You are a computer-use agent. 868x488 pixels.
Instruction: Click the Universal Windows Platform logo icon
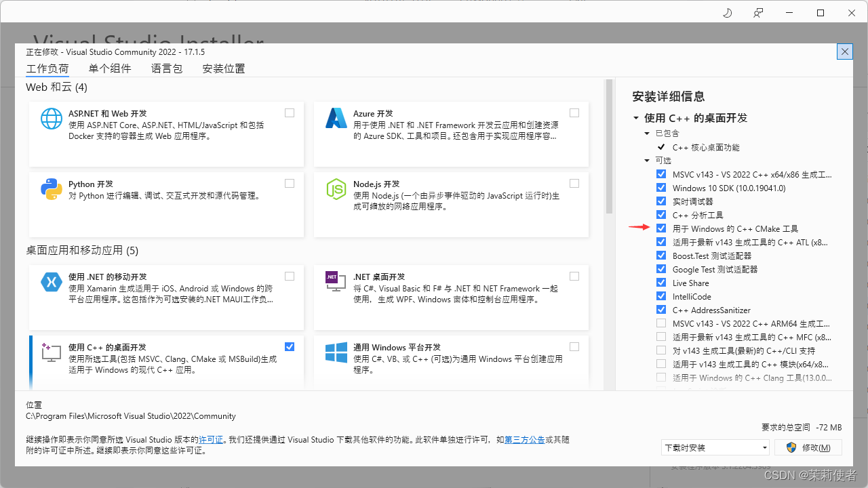click(x=336, y=352)
